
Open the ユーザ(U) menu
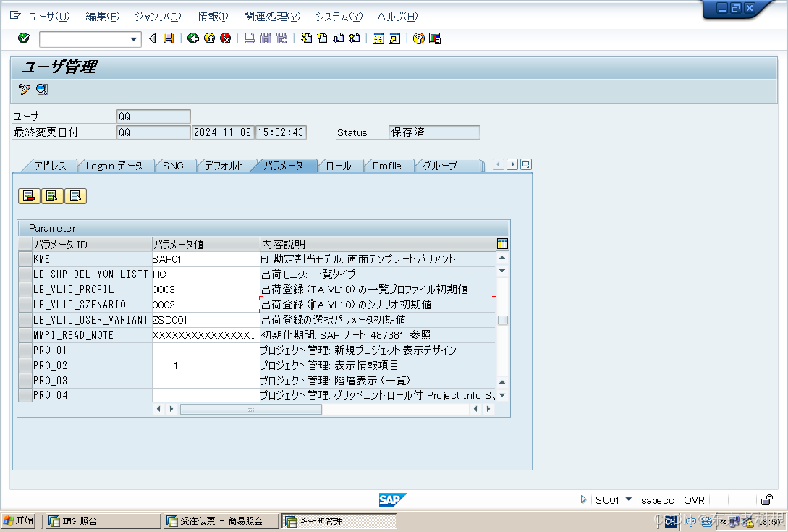[48, 17]
